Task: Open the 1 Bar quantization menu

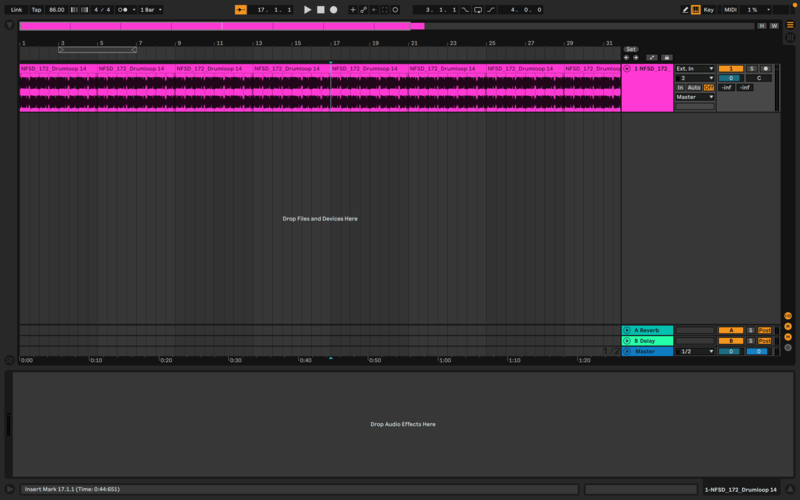Action: 148,9
